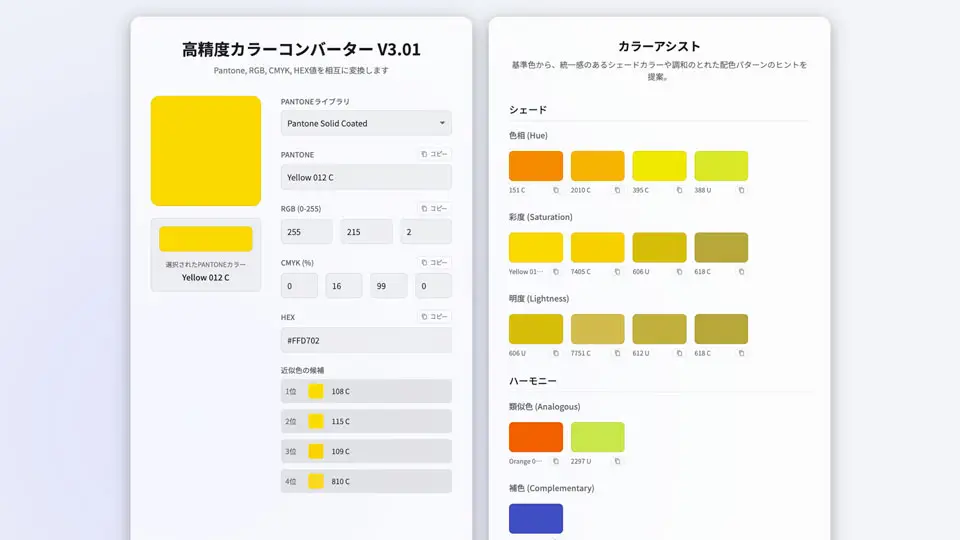
Task: Select the 4位 similar color 810 C
Action: (x=366, y=481)
